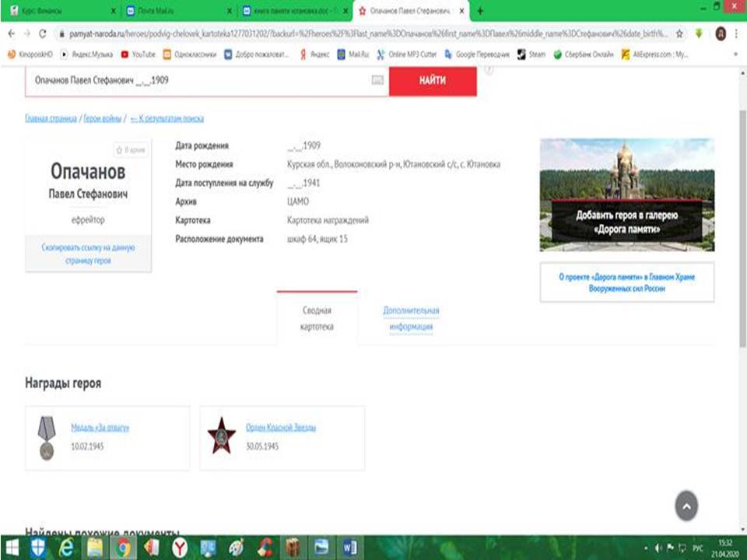Return to К результатам поиска
This screenshot has height=560, width=747.
pyautogui.click(x=167, y=118)
